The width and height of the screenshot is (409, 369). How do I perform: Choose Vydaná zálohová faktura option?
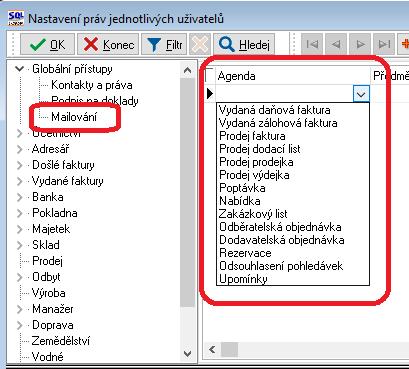pyautogui.click(x=278, y=123)
